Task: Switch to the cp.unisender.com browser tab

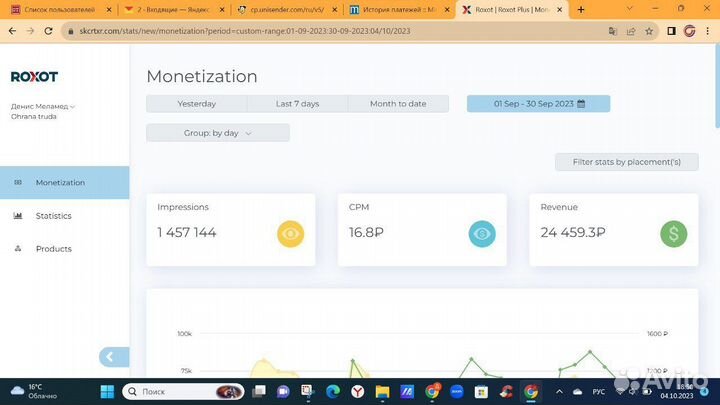Action: [x=287, y=10]
